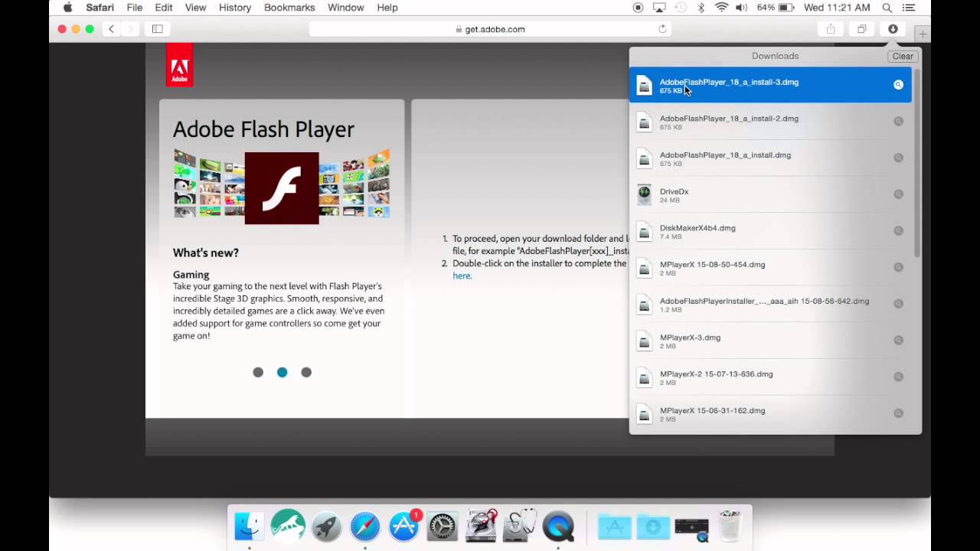Viewport: 980px width, 551px height.
Task: Select MPlayerX 15-08-50-454.dmg download row
Action: point(770,267)
